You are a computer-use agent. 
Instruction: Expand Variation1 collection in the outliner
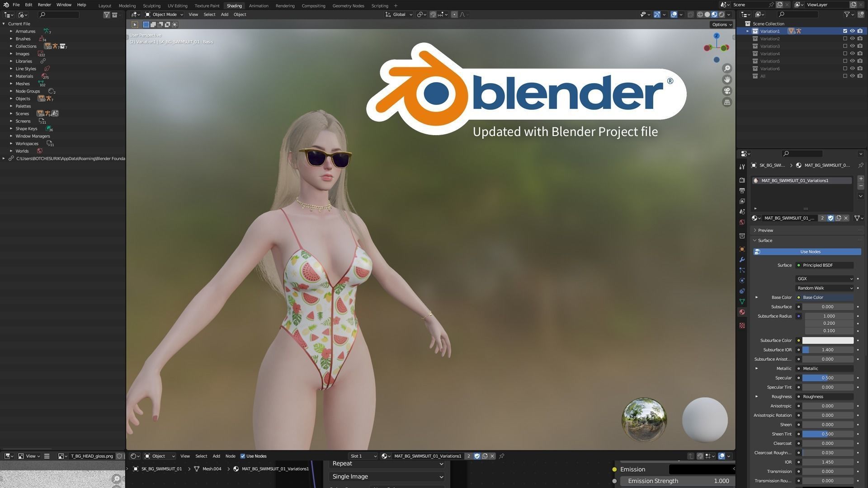[x=747, y=31]
